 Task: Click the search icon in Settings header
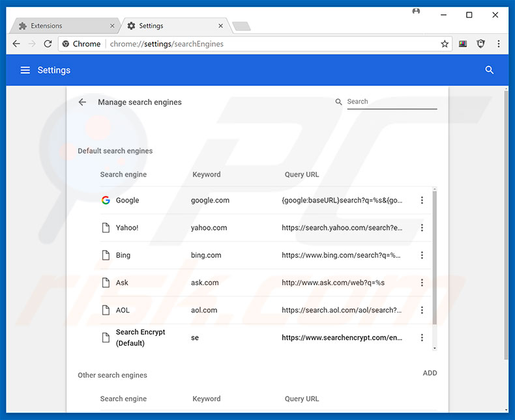click(x=490, y=70)
